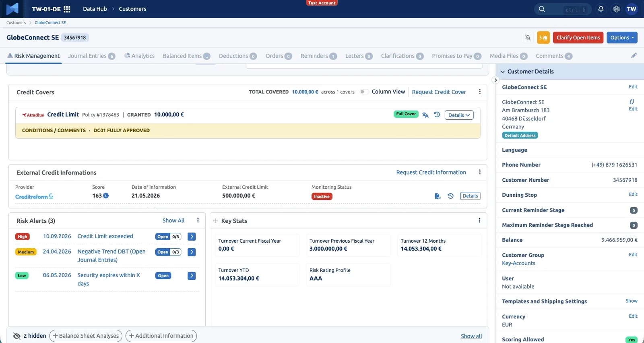Open the Credit Limit exceeded alert arrow

pyautogui.click(x=192, y=237)
